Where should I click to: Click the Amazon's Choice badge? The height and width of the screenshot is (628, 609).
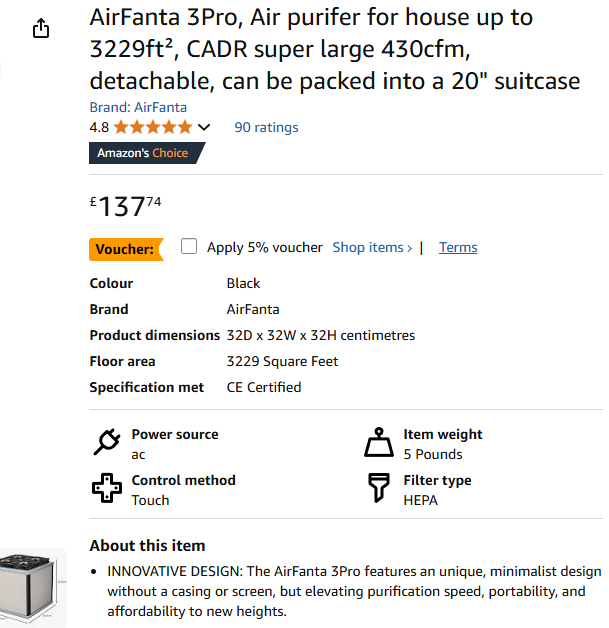point(146,153)
